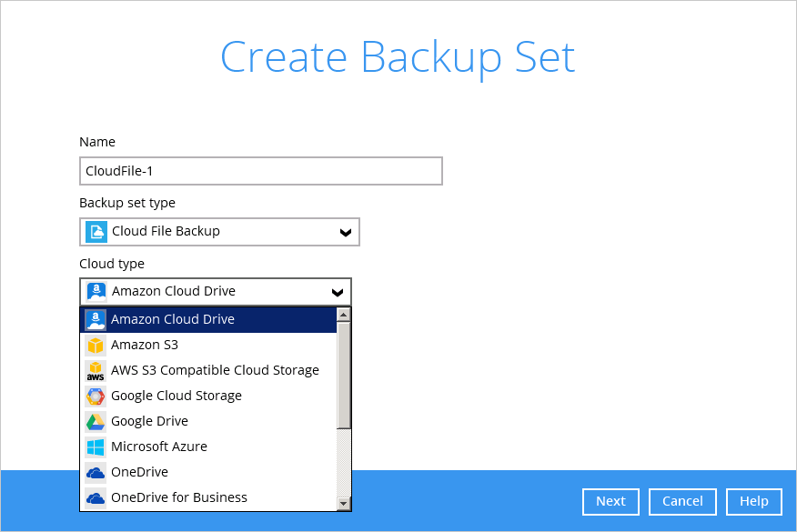Click the list scrollbar down arrow
The image size is (797, 532).
pos(344,503)
